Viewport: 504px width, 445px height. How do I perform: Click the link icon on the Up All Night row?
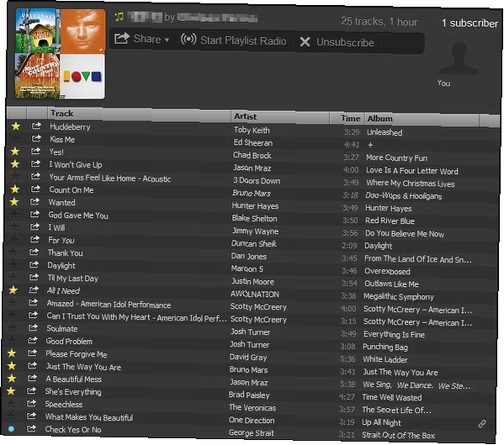click(x=482, y=424)
